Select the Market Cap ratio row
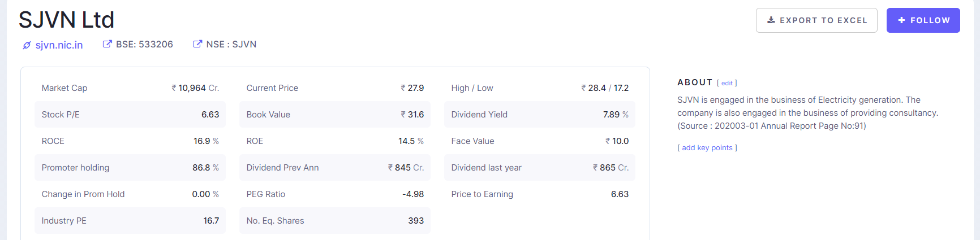This screenshot has width=980, height=240. click(130, 88)
